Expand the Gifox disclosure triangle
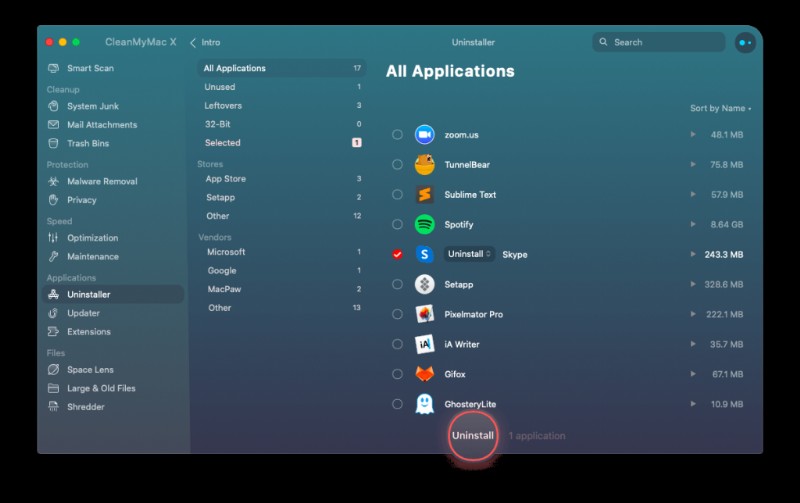The image size is (800, 503). (x=693, y=374)
